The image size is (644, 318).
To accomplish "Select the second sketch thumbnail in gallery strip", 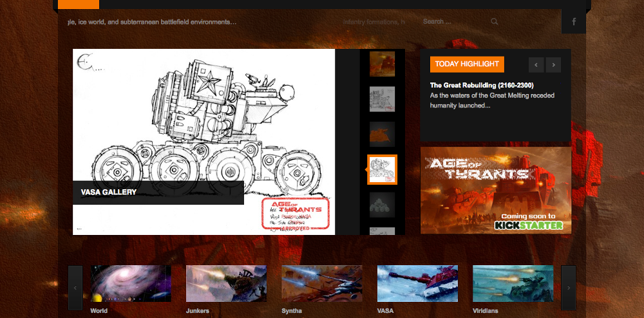I will point(382,99).
